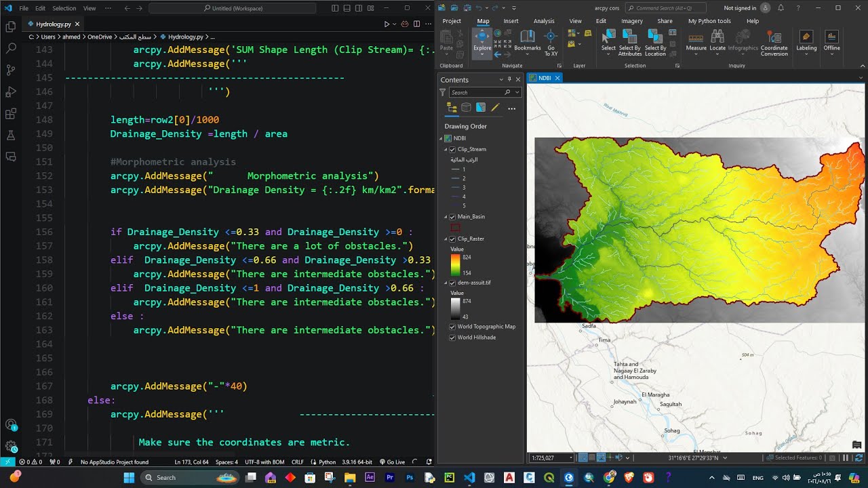Open the Search icon in the activity bar

(11, 48)
